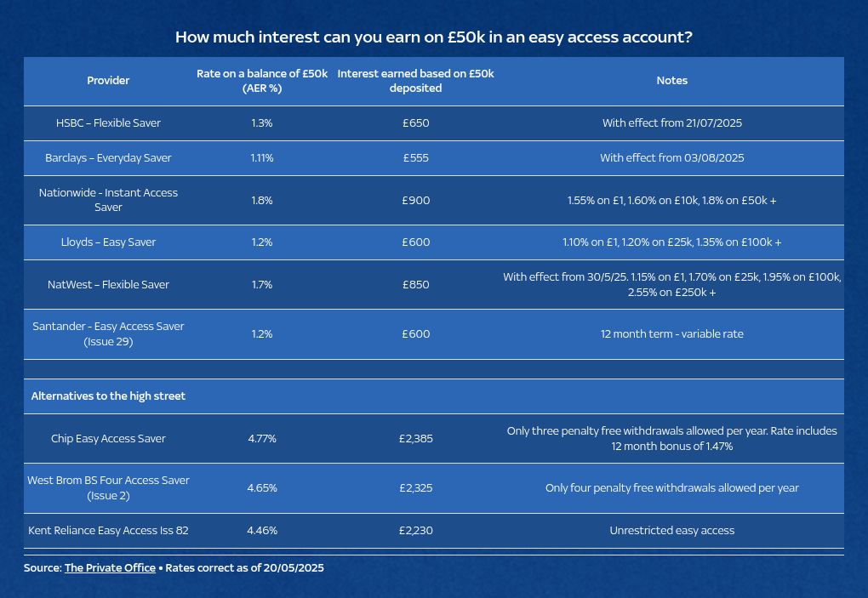Click Nationwide - Instant Access Saver provider
The width and height of the screenshot is (868, 598).
(108, 200)
